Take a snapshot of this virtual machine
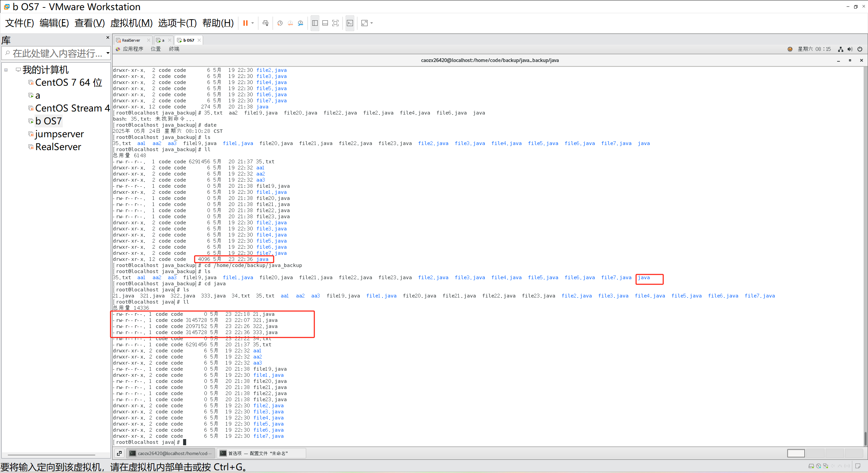 pos(280,23)
